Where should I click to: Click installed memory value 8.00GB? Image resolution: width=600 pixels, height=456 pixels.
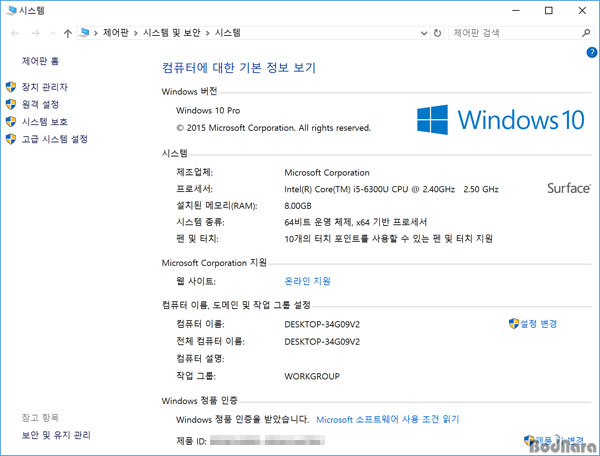(298, 206)
